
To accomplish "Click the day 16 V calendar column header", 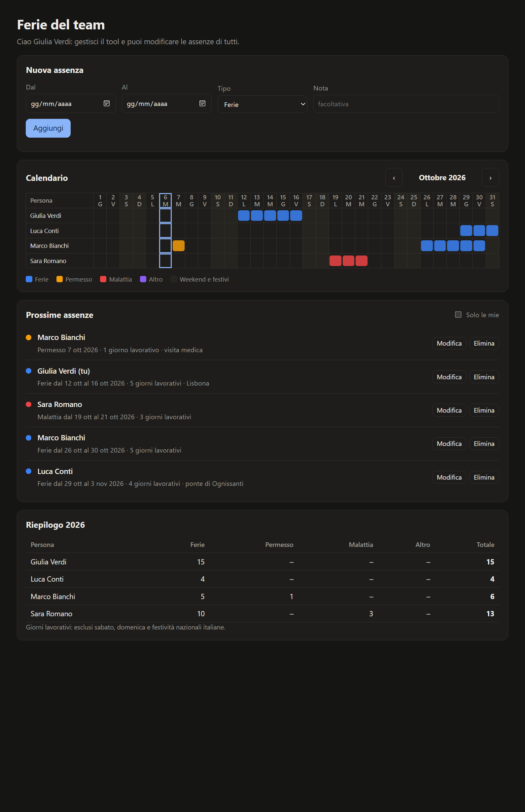I will pos(296,200).
